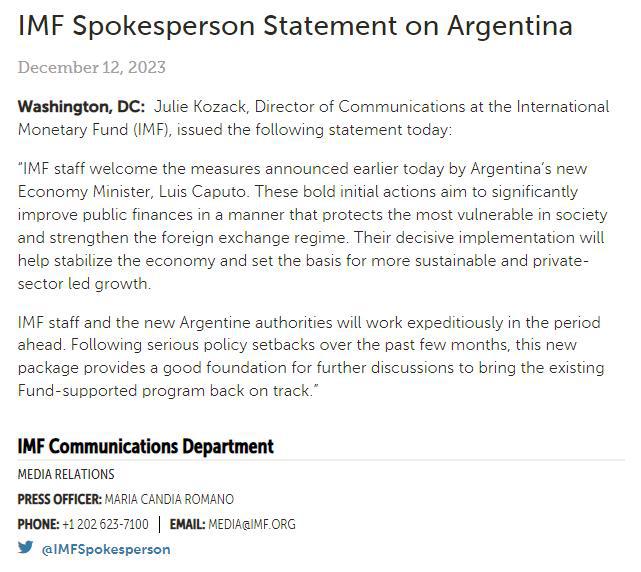Click the phone number +1 202 623-7100

point(105,524)
